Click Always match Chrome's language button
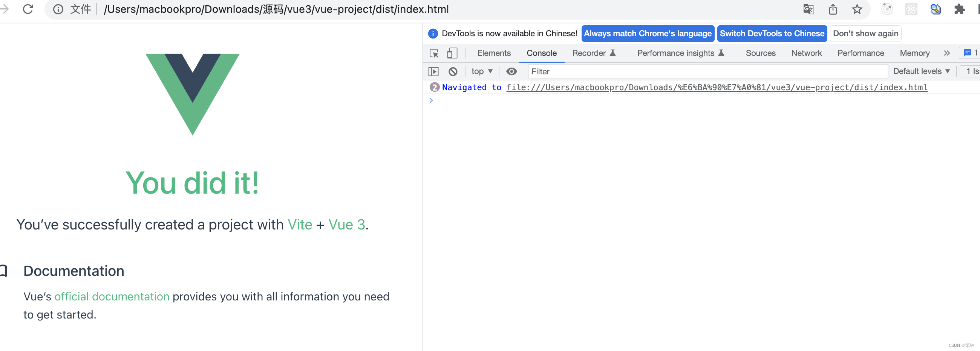The image size is (980, 351). [648, 34]
